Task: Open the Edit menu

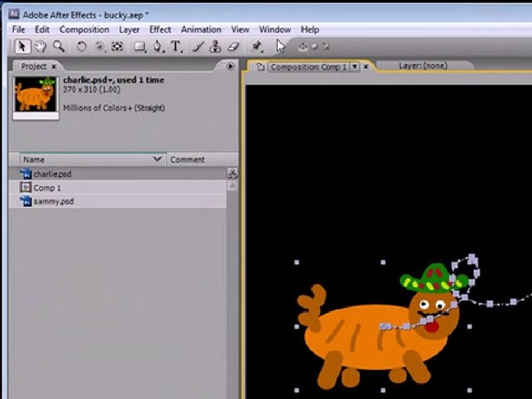Action: [43, 29]
